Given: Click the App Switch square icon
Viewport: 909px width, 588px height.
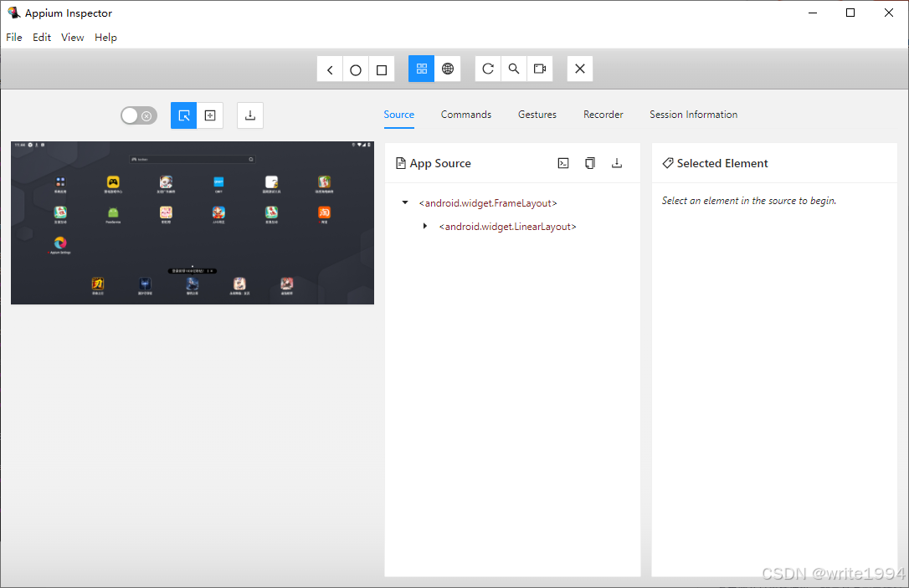Looking at the screenshot, I should [382, 69].
